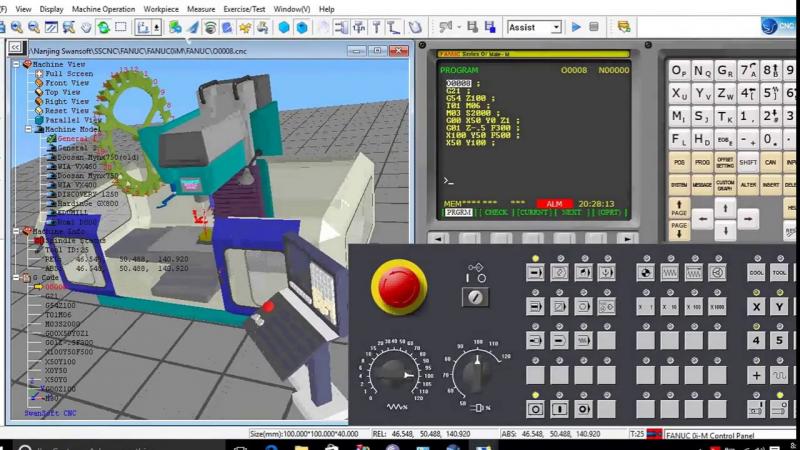This screenshot has width=800, height=450.
Task: Click the zoom-in magnifier toolbar icon
Action: coord(17,28)
